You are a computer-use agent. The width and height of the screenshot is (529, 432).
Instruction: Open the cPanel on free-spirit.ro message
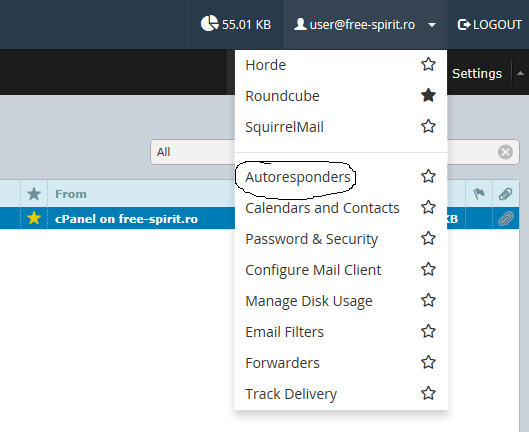(127, 219)
